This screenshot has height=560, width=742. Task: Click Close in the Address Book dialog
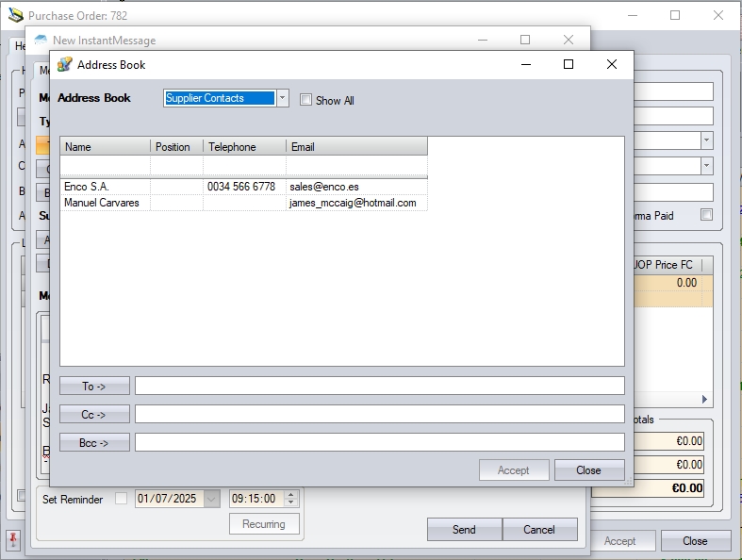[x=589, y=470]
